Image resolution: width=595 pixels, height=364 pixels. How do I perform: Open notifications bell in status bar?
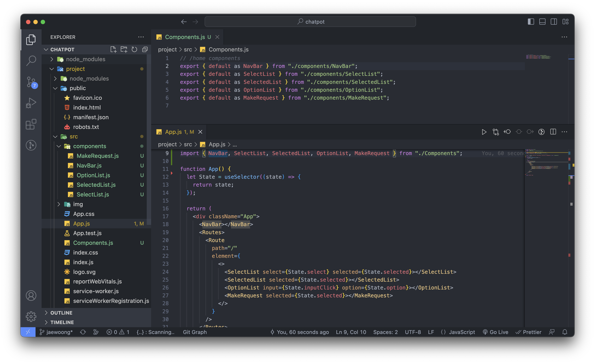pos(565,332)
